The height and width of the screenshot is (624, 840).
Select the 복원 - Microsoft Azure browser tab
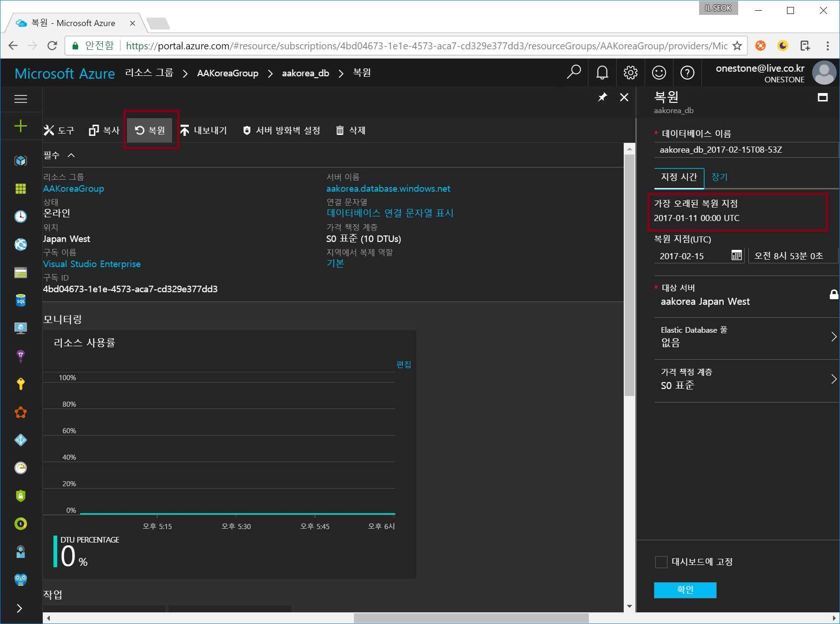pos(74,23)
